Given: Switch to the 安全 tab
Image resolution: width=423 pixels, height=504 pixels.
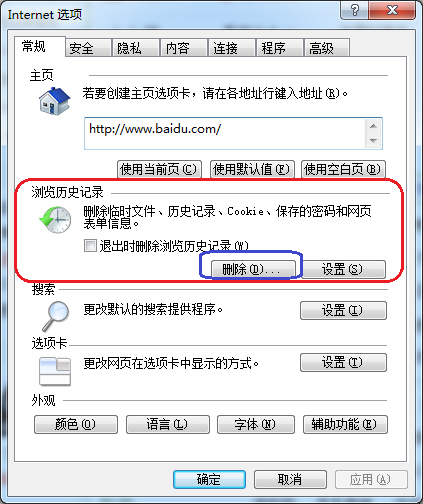Looking at the screenshot, I should coord(88,48).
